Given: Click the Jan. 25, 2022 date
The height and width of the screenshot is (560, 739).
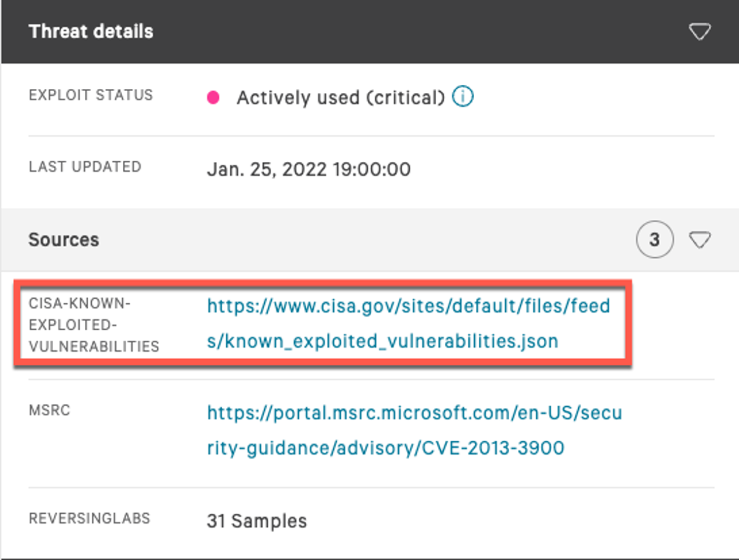Looking at the screenshot, I should pyautogui.click(x=267, y=170).
